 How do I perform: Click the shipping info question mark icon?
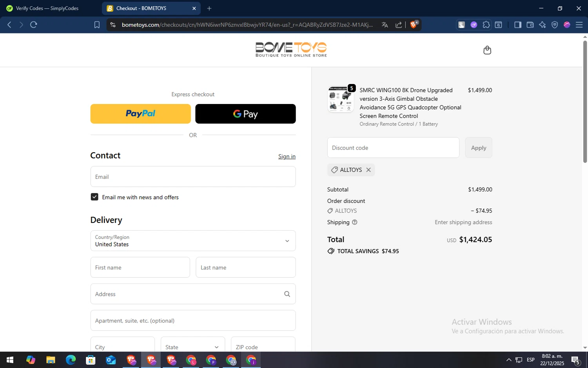point(355,222)
